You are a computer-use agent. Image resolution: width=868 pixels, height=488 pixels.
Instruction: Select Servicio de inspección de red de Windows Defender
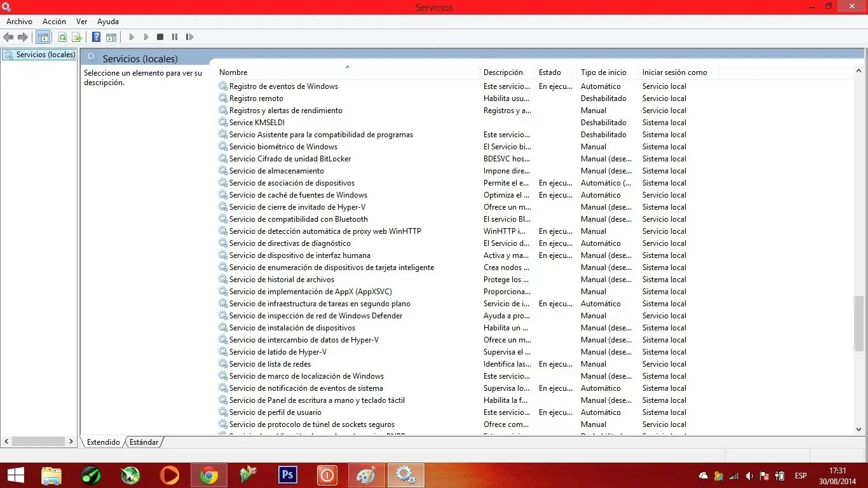316,316
